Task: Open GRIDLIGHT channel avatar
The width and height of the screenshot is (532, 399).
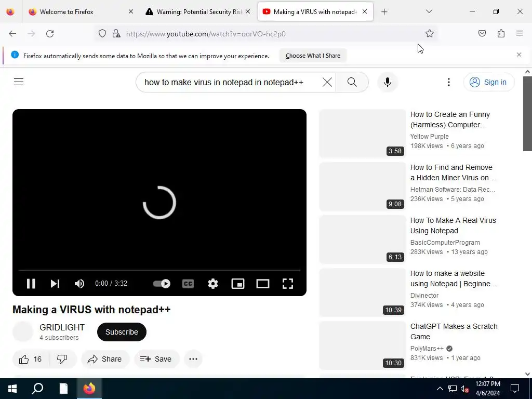Action: click(x=23, y=331)
